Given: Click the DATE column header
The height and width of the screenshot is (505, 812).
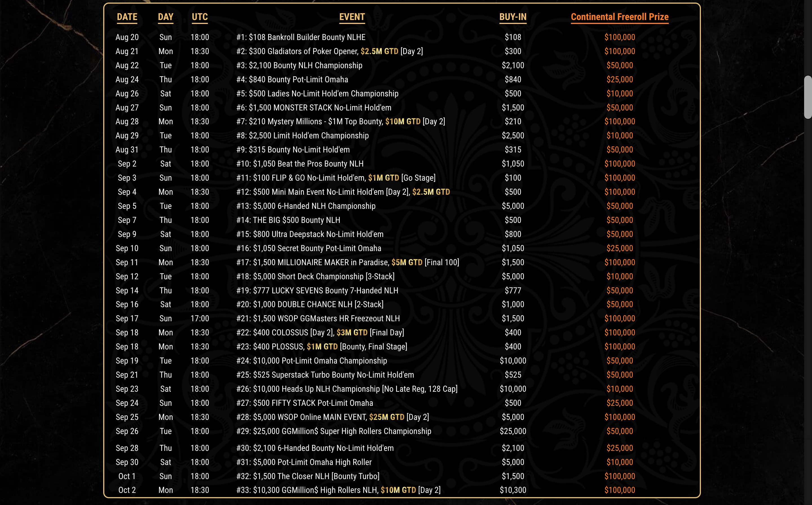Looking at the screenshot, I should (x=127, y=17).
